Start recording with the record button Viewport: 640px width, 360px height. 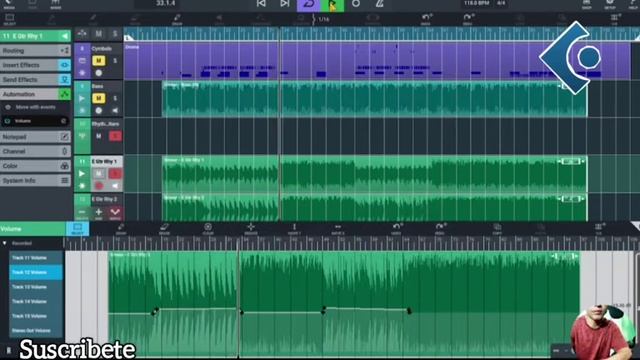[356, 4]
